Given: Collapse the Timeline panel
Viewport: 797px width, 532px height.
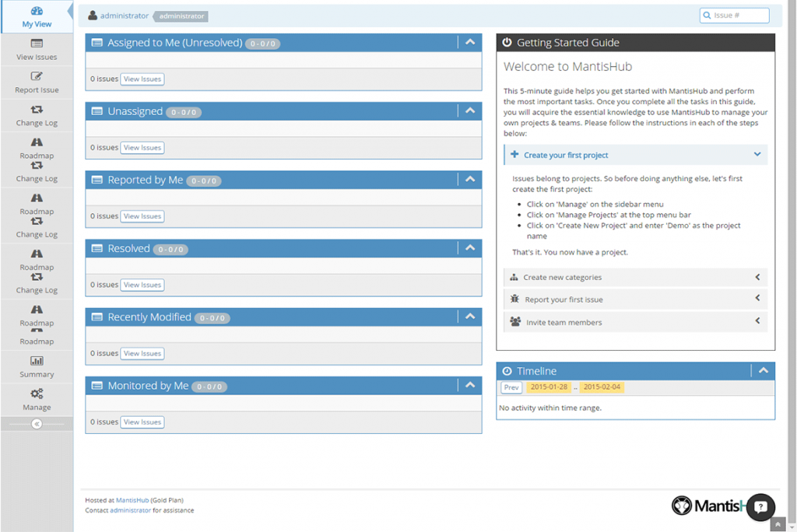Looking at the screenshot, I should pyautogui.click(x=763, y=370).
